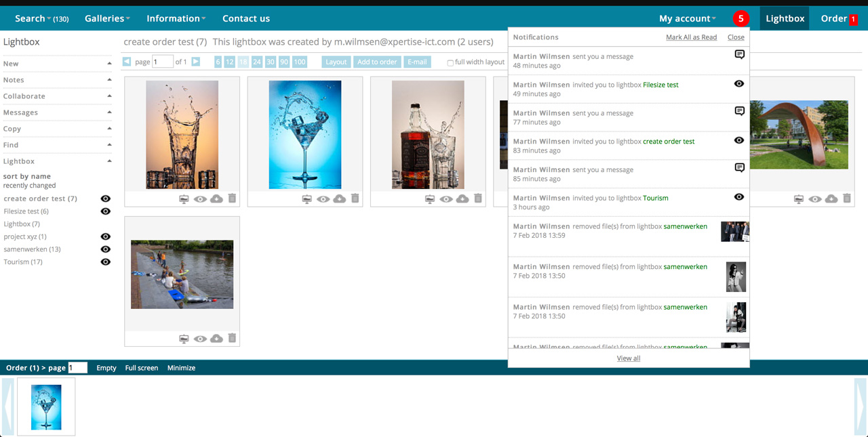Preview the orange splashing glass photo
The image size is (868, 437).
pos(201,199)
